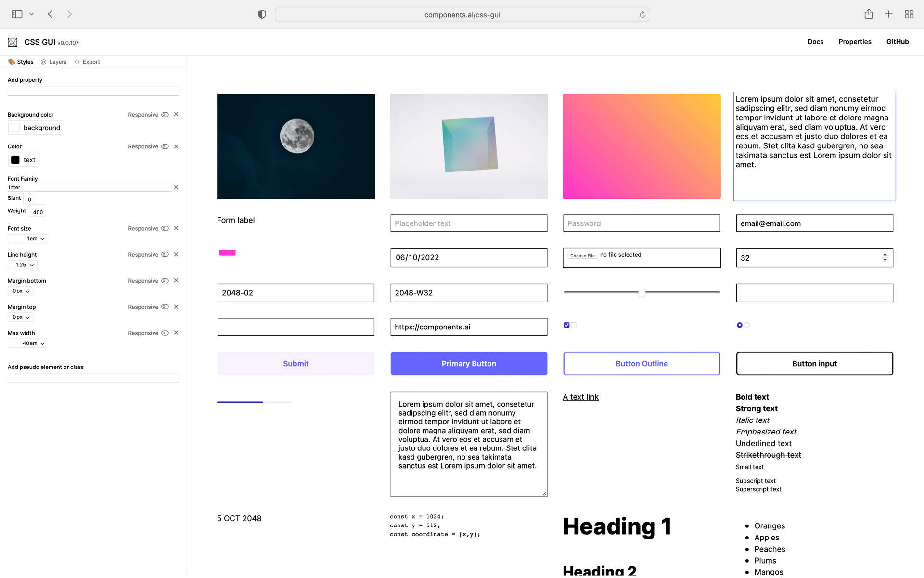Enable Responsive for Background color
This screenshot has width=924, height=578.
[165, 114]
